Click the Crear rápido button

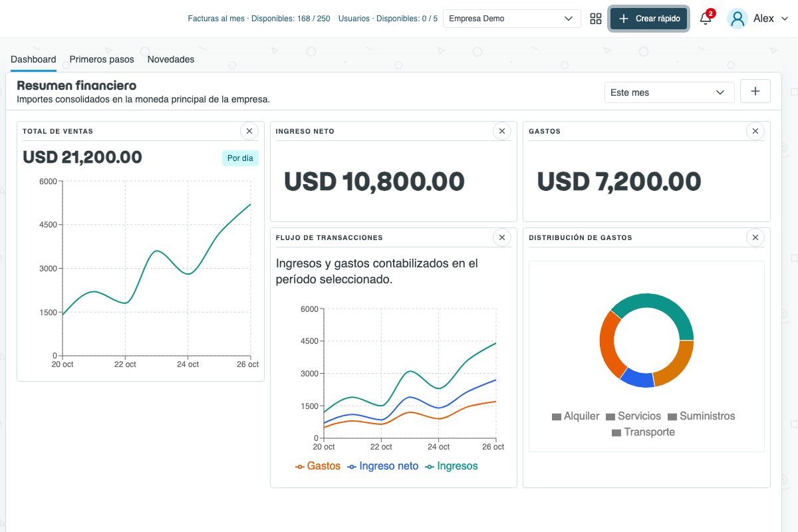(x=649, y=19)
